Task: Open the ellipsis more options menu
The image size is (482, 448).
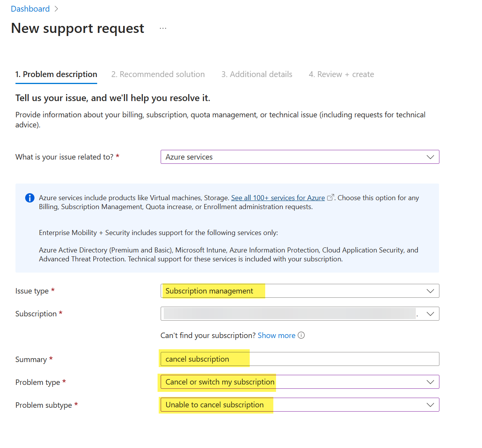Action: click(163, 28)
